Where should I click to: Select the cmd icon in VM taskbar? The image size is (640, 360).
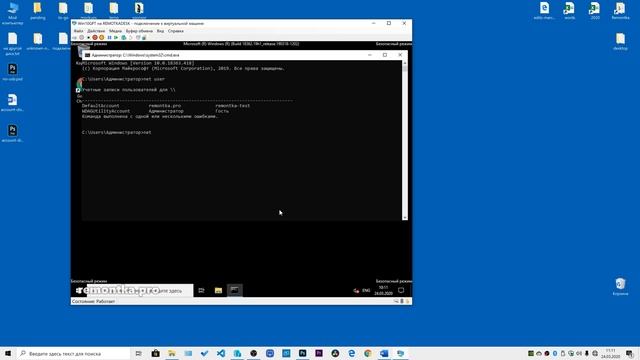coord(235,290)
